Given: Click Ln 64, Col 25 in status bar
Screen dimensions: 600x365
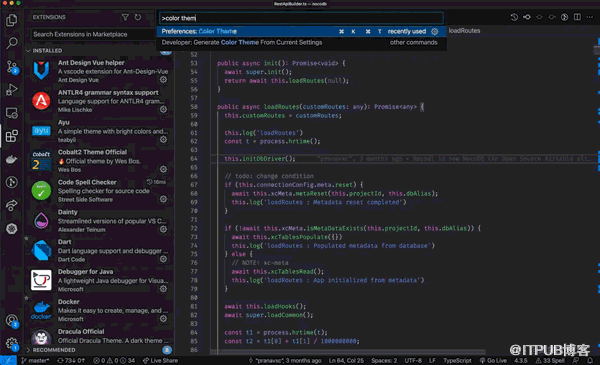Looking at the screenshot, I should point(346,360).
